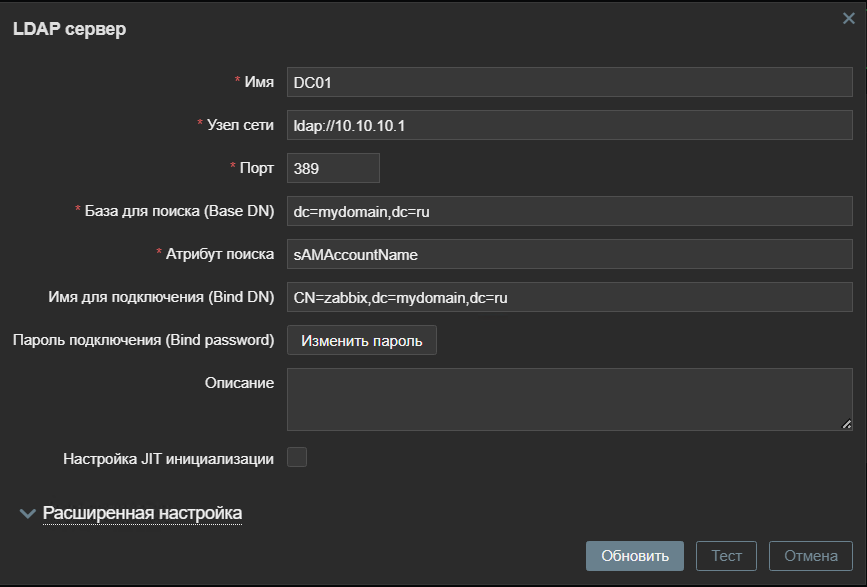Click the Bind DN input field
The image size is (867, 587).
(568, 297)
